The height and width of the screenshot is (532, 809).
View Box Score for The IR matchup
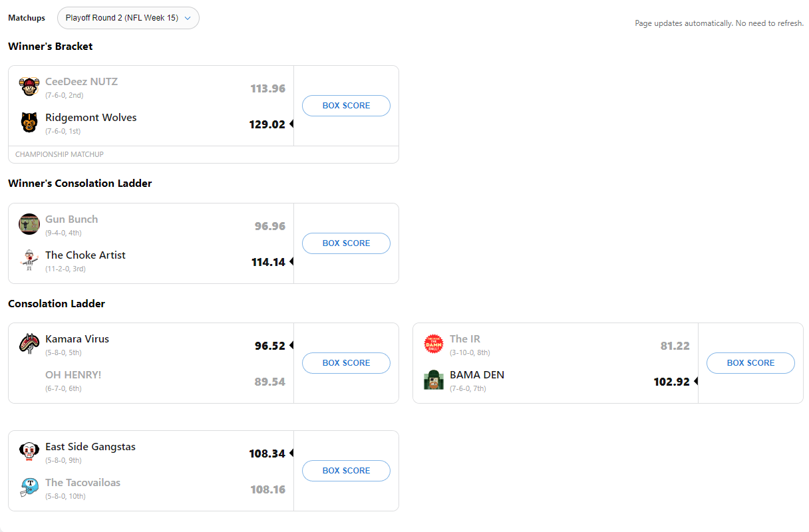750,363
